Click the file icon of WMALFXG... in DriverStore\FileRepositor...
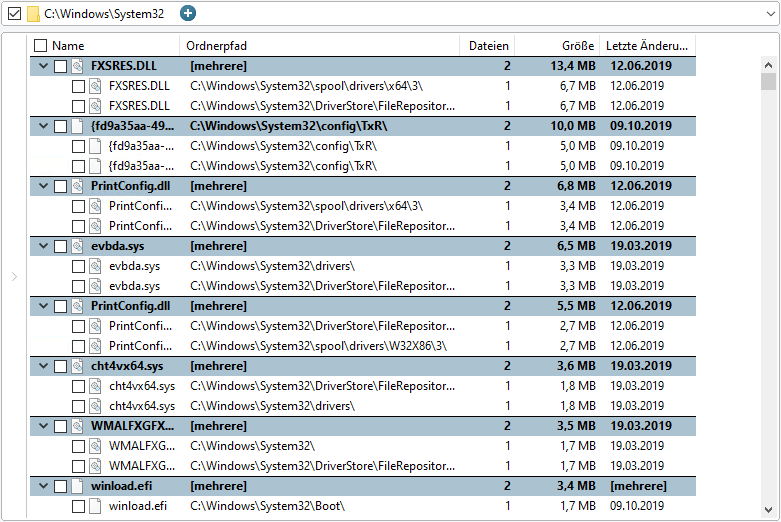The height and width of the screenshot is (522, 781). coord(95,466)
